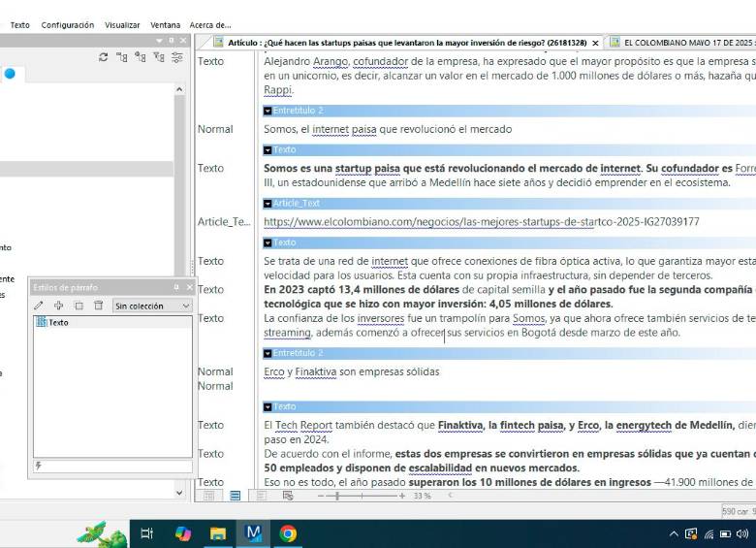Open File Explorer from the taskbar

tap(218, 533)
